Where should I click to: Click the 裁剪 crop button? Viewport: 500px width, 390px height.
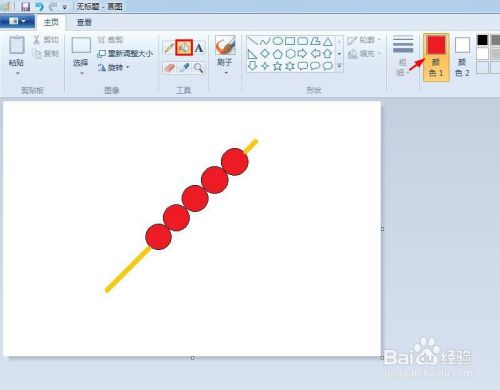coord(110,40)
